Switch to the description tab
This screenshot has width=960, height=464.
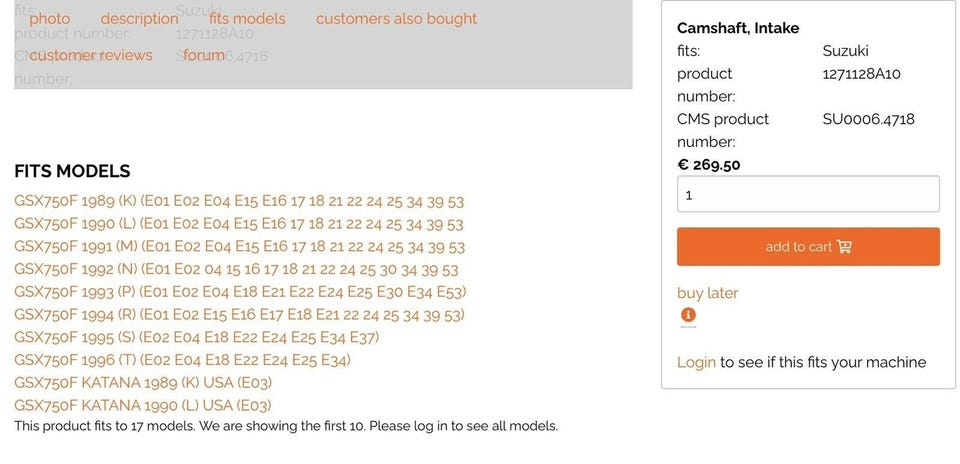click(139, 19)
